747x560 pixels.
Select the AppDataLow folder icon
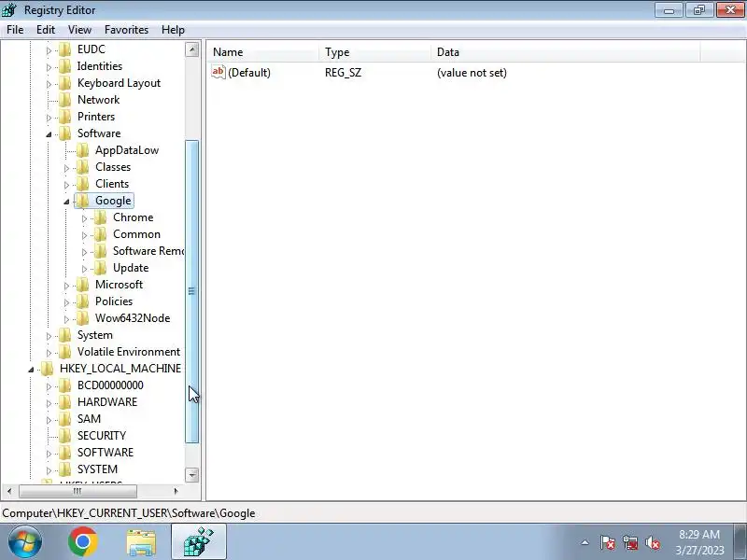[x=82, y=150]
